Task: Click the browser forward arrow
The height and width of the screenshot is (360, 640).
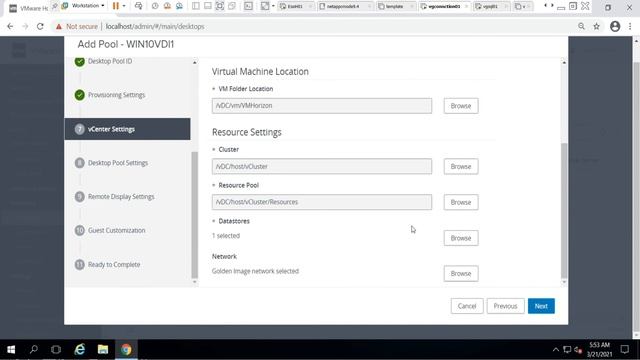Action: pos(25,27)
